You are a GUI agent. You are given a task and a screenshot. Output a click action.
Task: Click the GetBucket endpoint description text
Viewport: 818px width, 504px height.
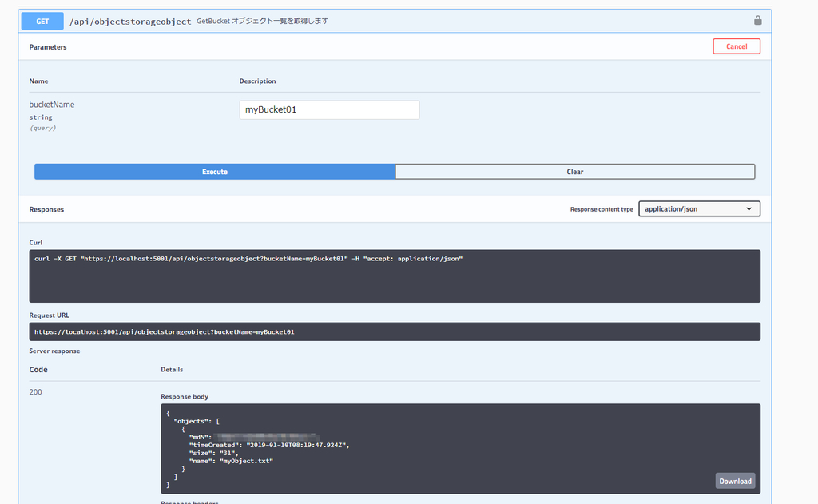[262, 21]
